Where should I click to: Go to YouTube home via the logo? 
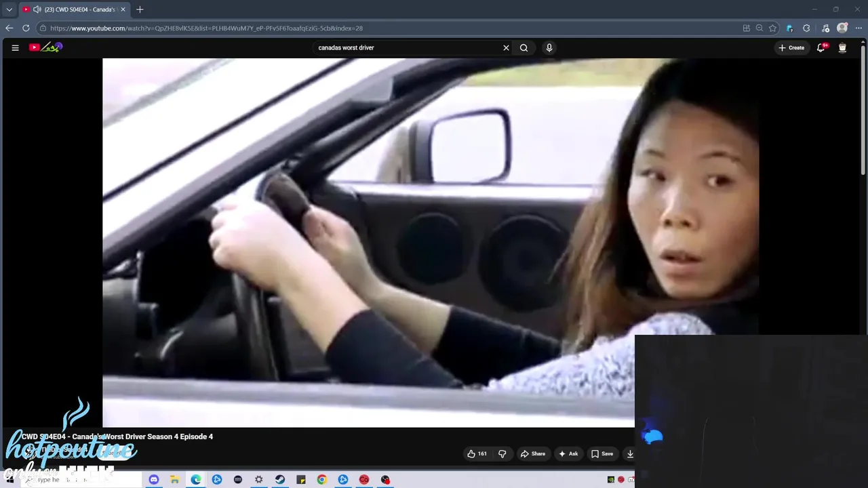[x=45, y=47]
